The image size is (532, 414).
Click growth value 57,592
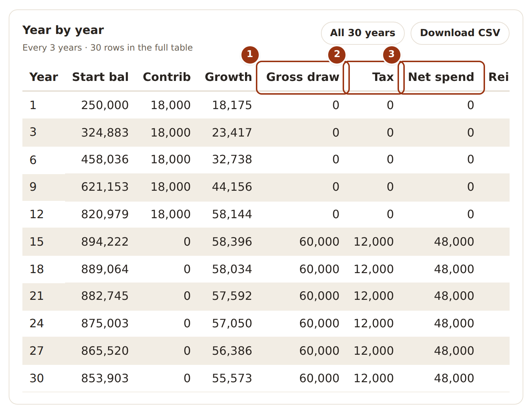point(232,296)
